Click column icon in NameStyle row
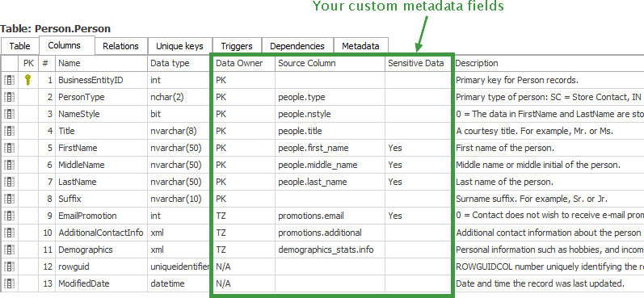 coord(10,114)
